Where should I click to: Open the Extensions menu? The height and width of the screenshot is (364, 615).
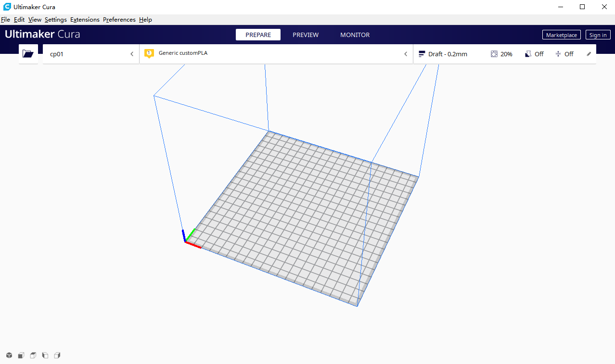click(x=85, y=20)
